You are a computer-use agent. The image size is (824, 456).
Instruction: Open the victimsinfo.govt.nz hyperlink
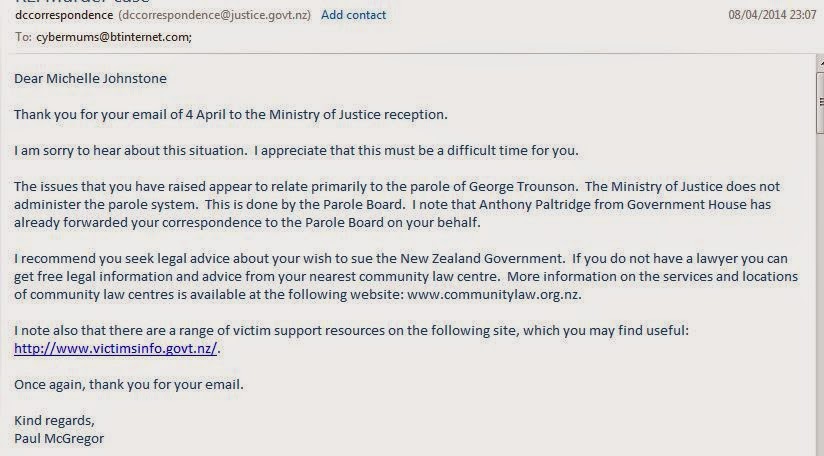[x=116, y=349]
